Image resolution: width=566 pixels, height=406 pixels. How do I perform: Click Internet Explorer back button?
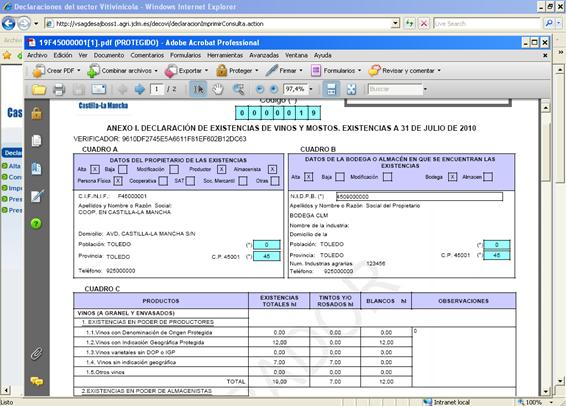coord(9,23)
